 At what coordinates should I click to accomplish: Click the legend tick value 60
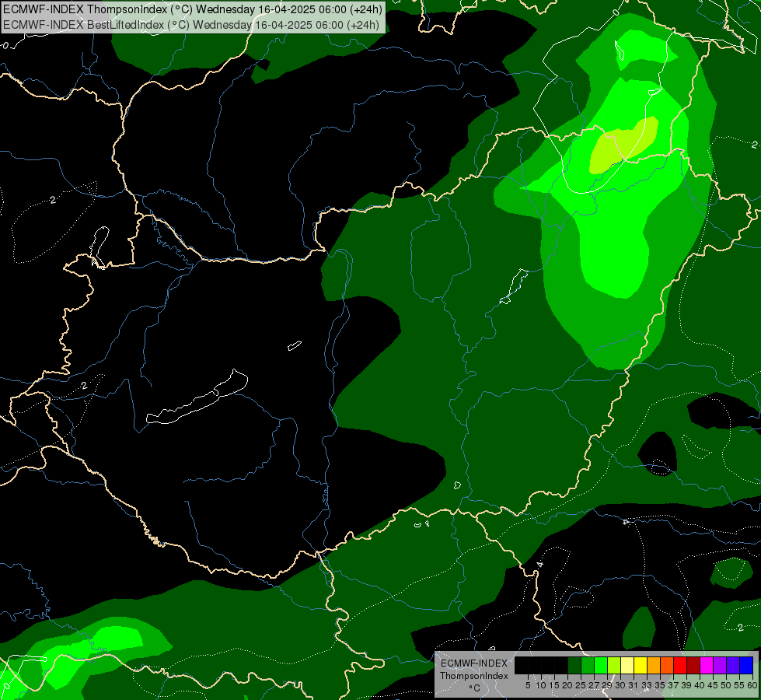(752, 685)
